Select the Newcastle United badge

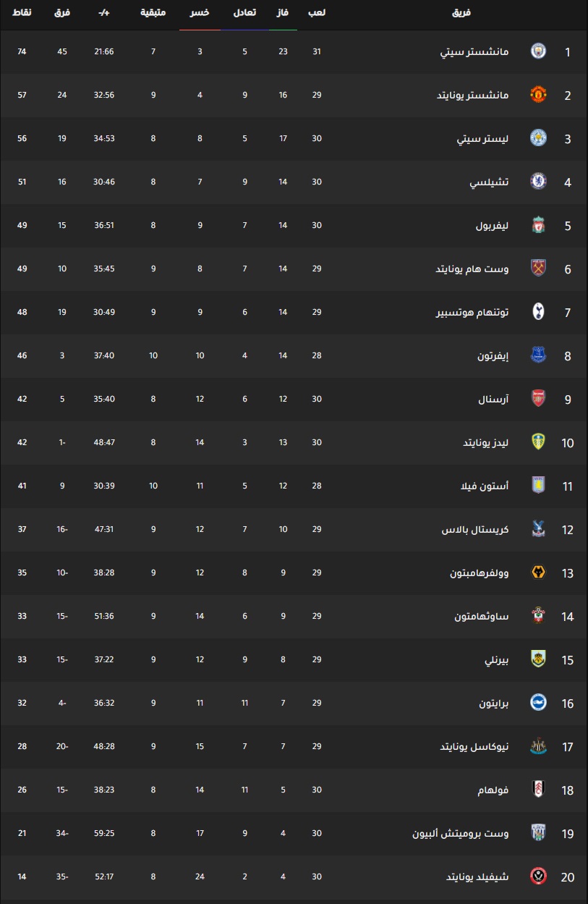pyautogui.click(x=538, y=746)
